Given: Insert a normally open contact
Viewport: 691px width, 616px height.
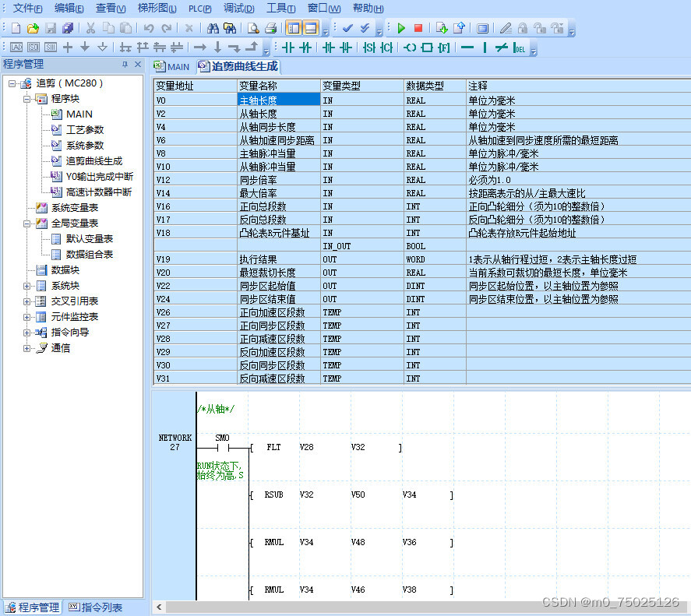Looking at the screenshot, I should click(x=287, y=48).
